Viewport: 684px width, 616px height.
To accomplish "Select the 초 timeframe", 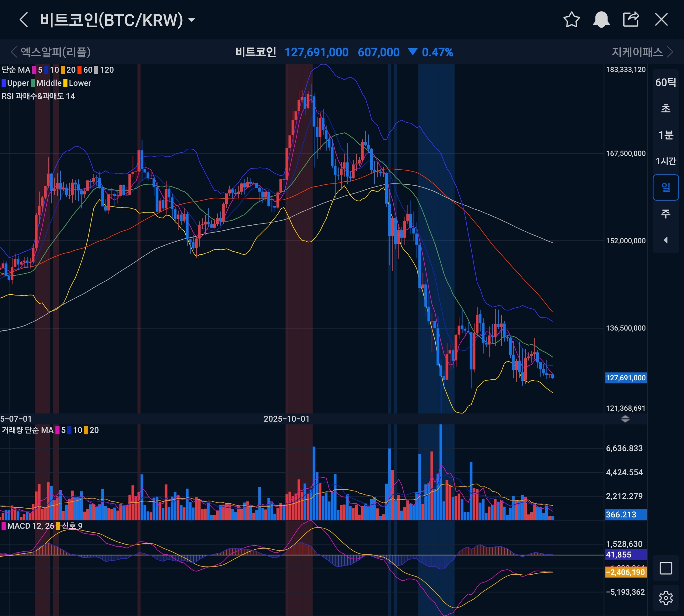I will (666, 109).
